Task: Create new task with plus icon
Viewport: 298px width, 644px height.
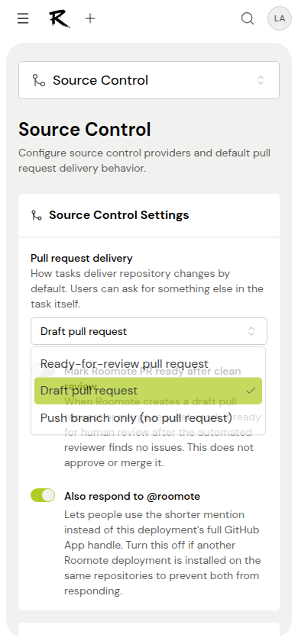Action: coord(90,18)
